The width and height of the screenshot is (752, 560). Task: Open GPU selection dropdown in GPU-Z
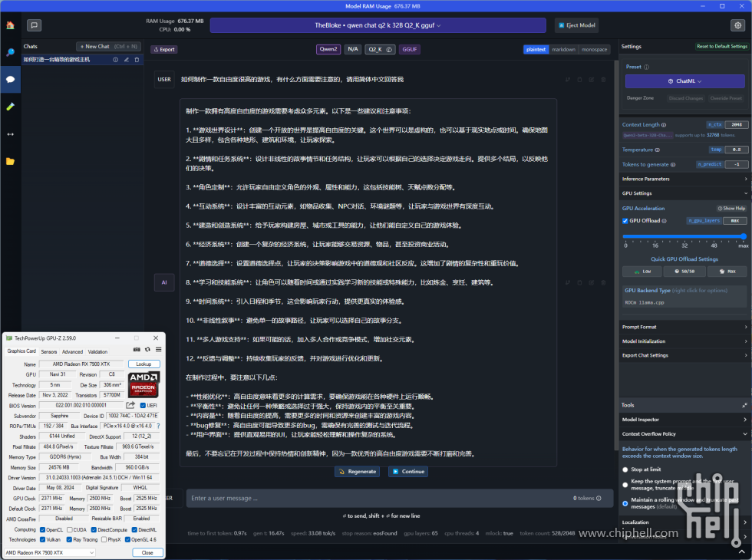pos(50,553)
